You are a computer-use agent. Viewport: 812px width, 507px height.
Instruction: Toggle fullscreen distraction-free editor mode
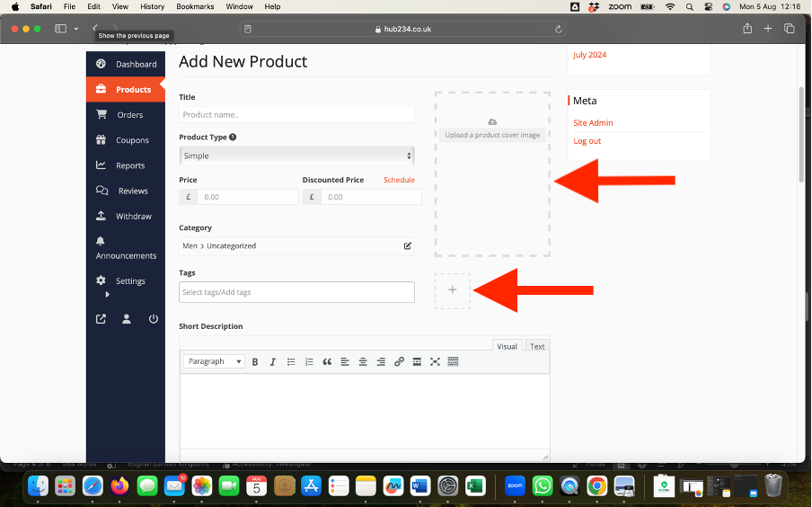pyautogui.click(x=435, y=361)
